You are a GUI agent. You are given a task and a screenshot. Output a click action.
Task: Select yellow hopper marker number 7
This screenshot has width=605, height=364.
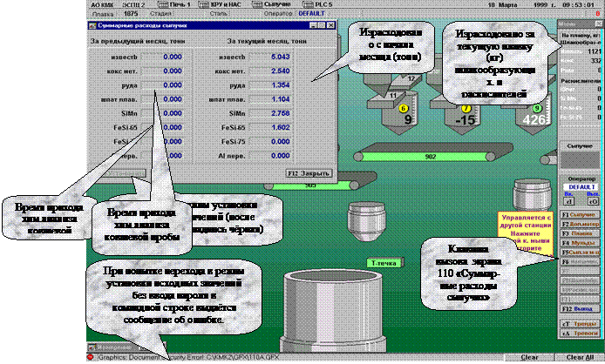[466, 109]
